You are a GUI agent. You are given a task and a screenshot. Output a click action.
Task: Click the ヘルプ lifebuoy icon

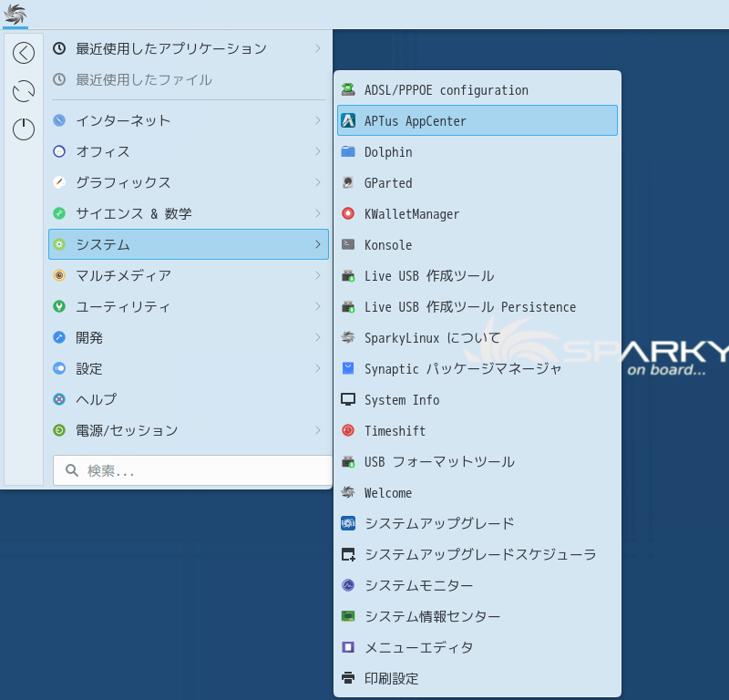point(59,399)
